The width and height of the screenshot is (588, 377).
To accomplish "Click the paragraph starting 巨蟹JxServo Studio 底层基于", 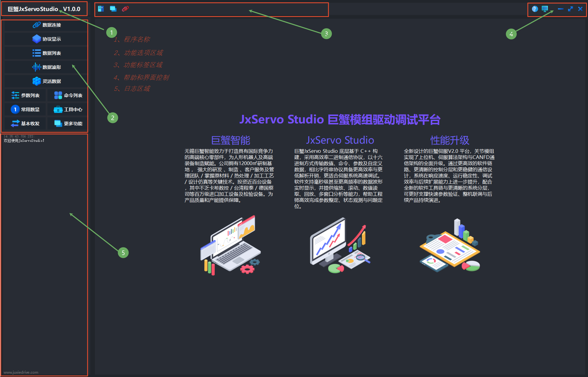I will pyautogui.click(x=338, y=179).
